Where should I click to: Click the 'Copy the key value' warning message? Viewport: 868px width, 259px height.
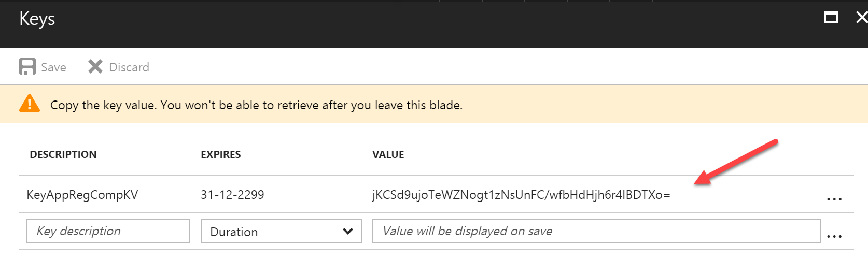pyautogui.click(x=256, y=105)
